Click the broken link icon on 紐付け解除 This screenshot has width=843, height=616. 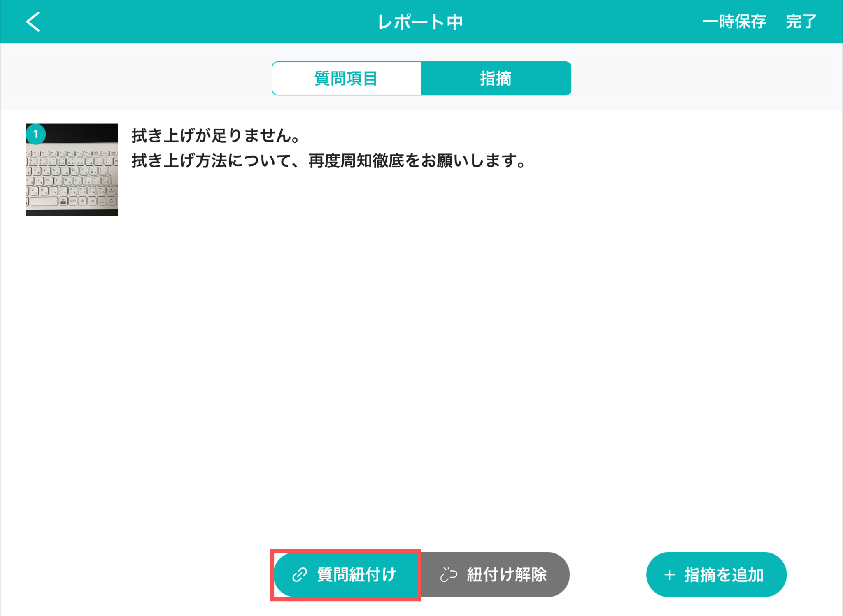[448, 574]
